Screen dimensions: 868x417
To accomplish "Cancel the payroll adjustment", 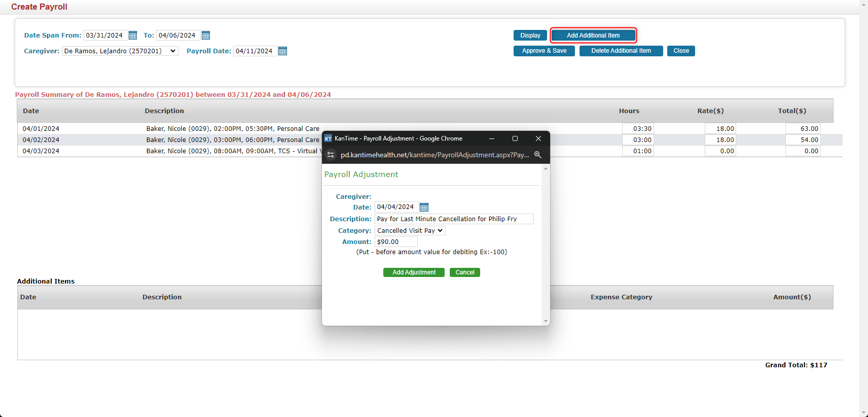I will [x=464, y=272].
